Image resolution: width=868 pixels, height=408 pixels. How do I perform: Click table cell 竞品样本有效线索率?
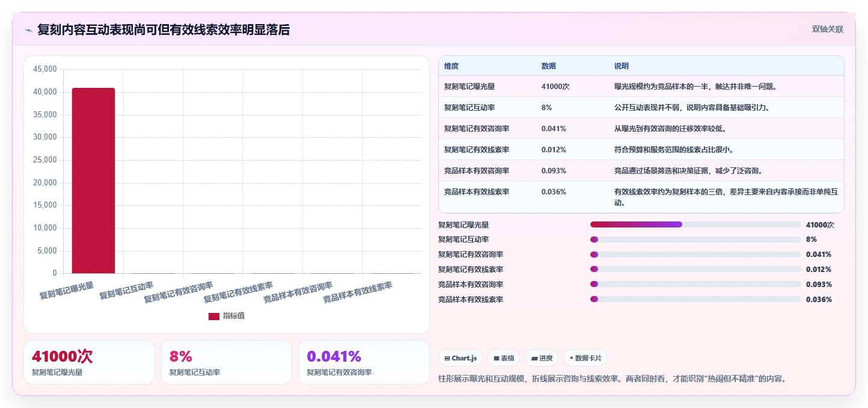(477, 192)
